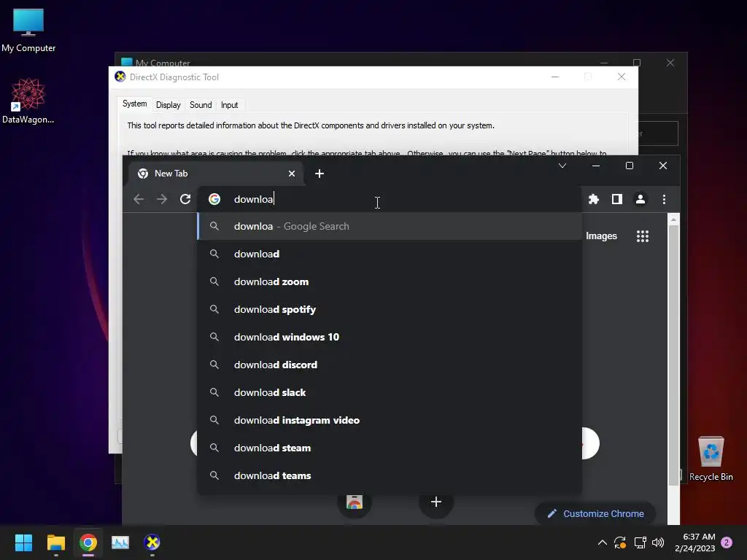Close the My Computer window
Viewport: 747px width, 560px height.
click(670, 63)
